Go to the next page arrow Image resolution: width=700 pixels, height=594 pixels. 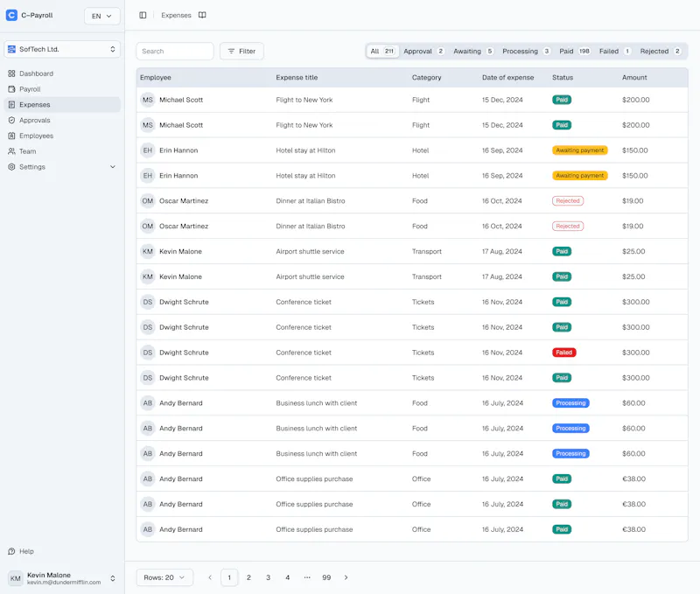click(x=346, y=577)
